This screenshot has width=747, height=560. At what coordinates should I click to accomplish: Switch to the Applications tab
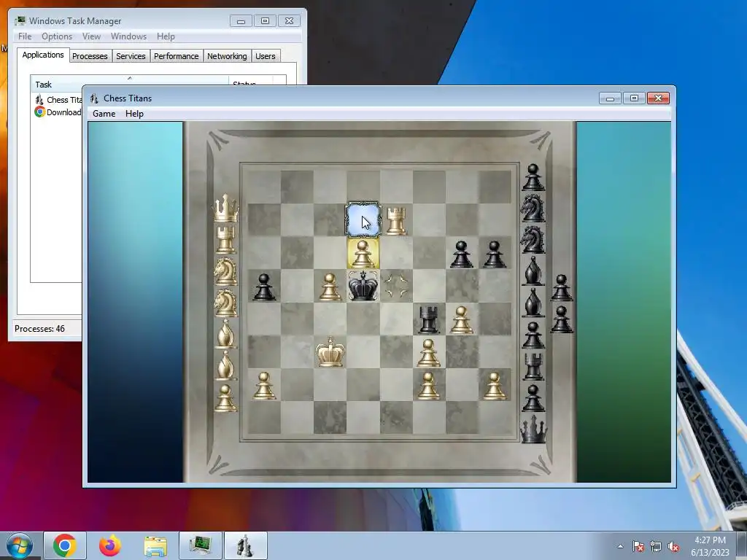click(43, 55)
